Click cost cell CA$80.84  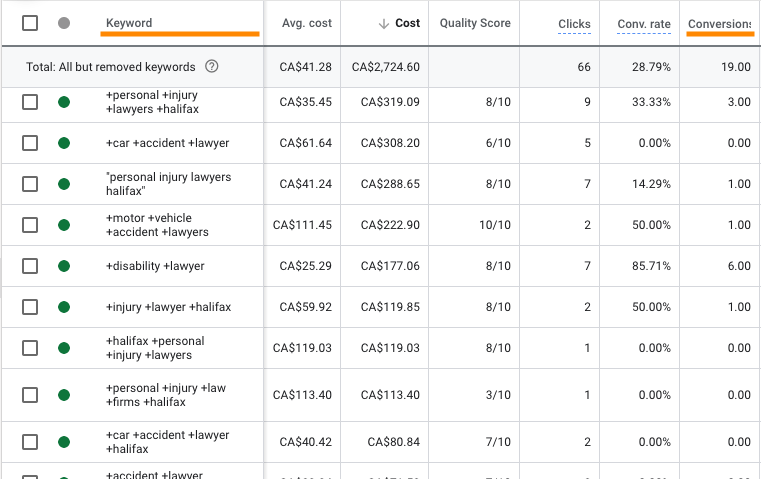393,442
